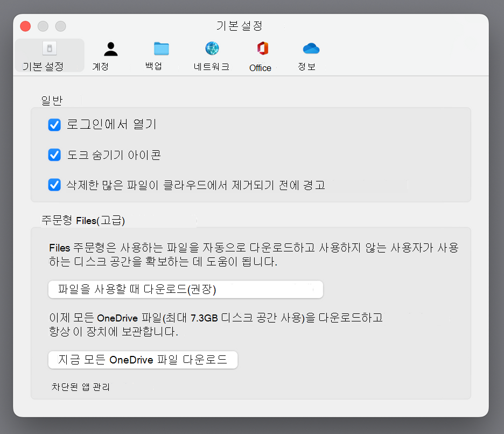
Task: Switch to the 기본 설정 tab label
Action: pos(43,67)
